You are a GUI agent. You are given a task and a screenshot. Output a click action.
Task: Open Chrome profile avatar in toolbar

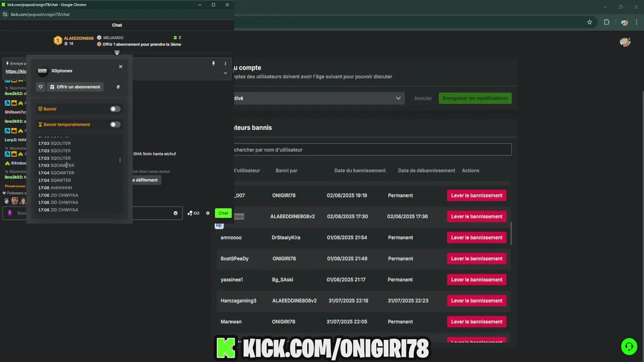pos(624,22)
